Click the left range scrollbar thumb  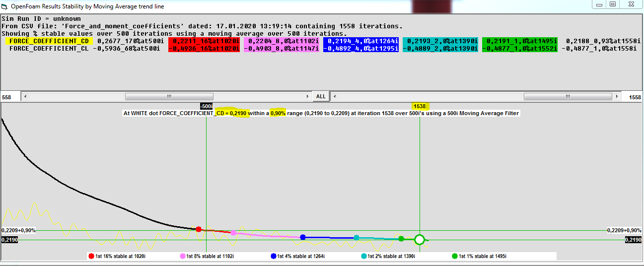click(x=169, y=96)
